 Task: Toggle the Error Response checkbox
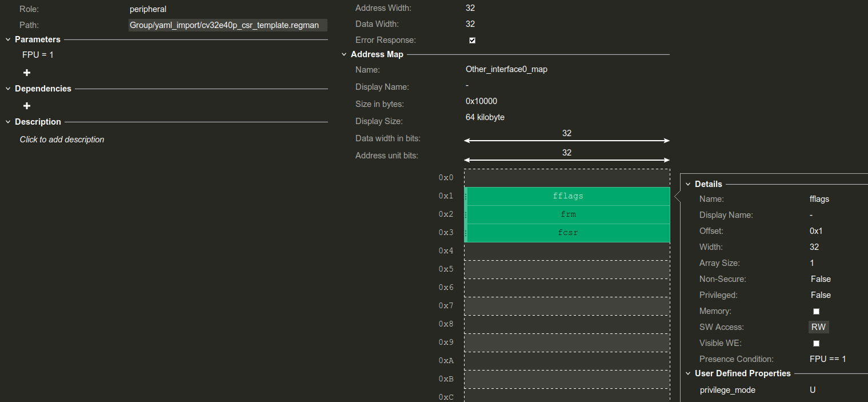pyautogui.click(x=472, y=40)
